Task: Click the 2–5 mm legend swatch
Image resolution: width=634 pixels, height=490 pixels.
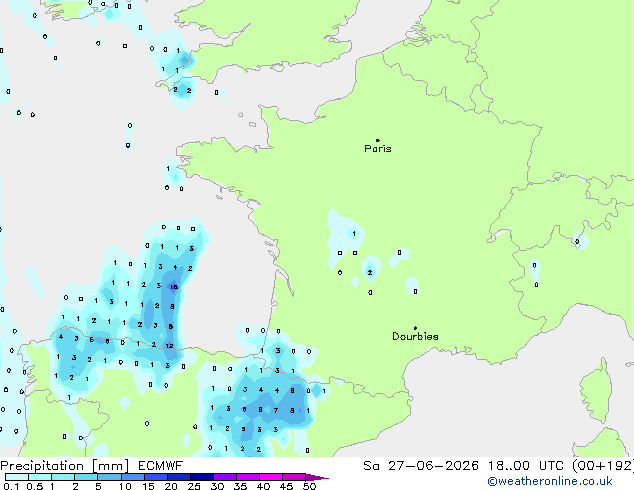Action: (x=86, y=477)
